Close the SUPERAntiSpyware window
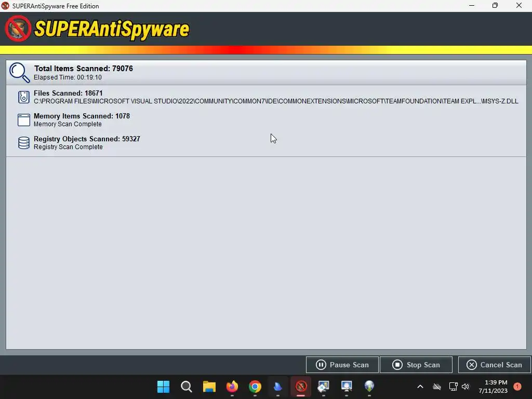Image resolution: width=532 pixels, height=399 pixels. [519, 5]
